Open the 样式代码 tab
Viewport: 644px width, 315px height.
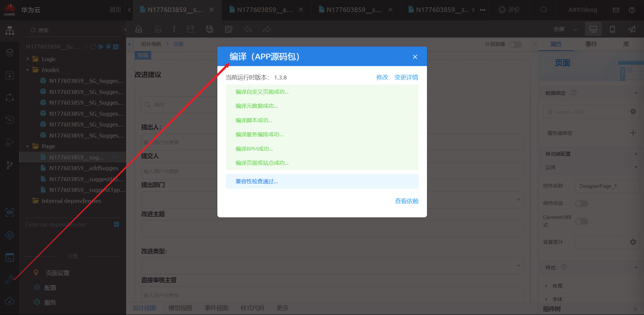click(x=252, y=308)
